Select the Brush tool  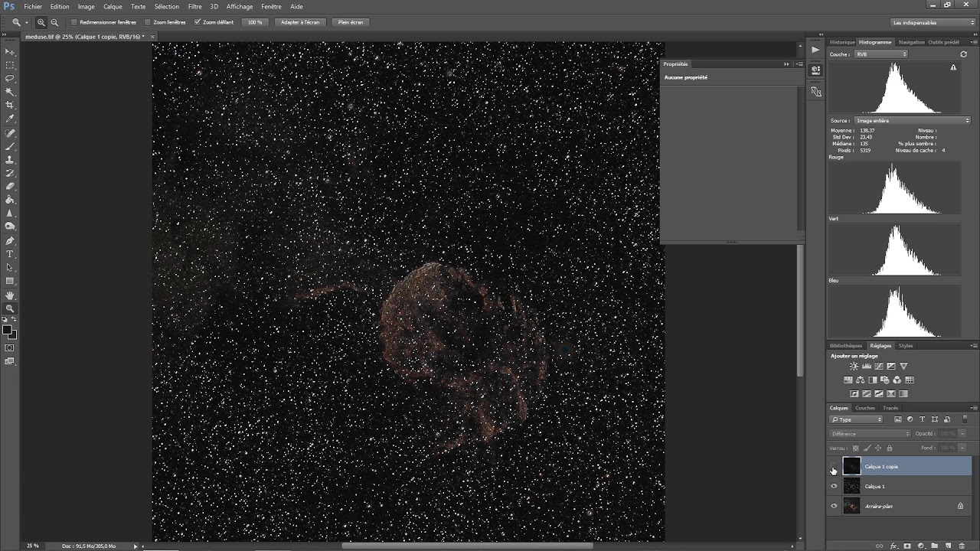click(10, 146)
